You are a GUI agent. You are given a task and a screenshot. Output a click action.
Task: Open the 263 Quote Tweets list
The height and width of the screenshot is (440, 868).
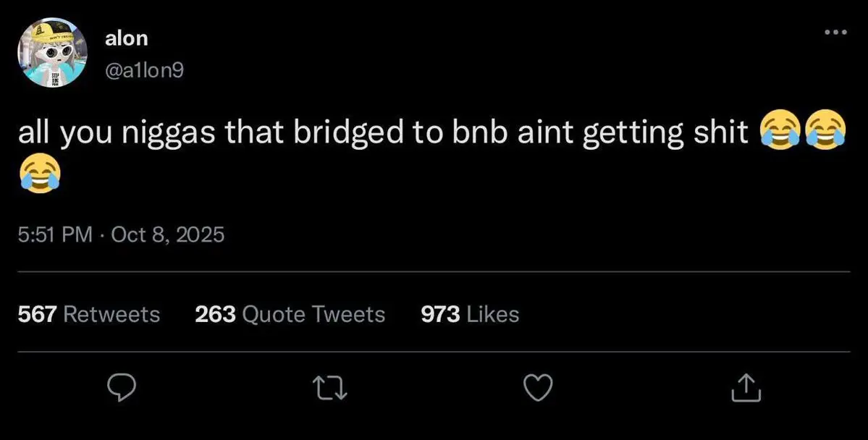(290, 314)
